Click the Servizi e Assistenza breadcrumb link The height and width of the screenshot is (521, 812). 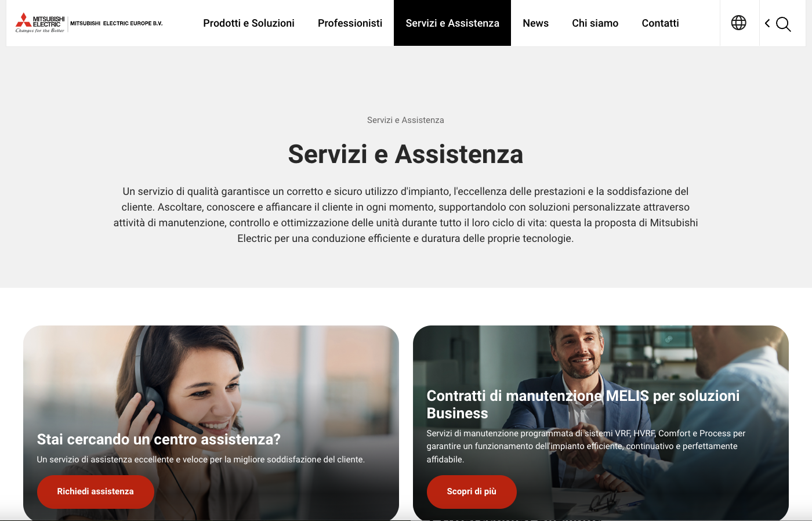pyautogui.click(x=405, y=120)
